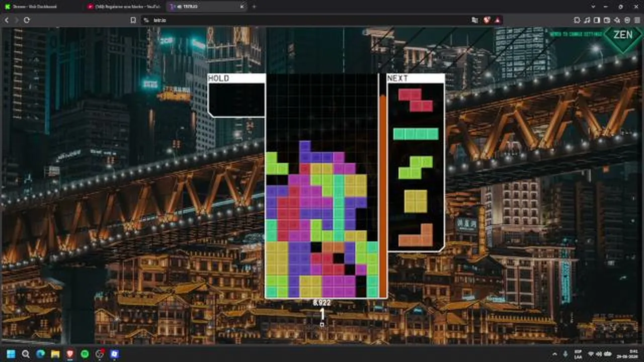Open the browser extensions puzzle icon

tap(577, 20)
